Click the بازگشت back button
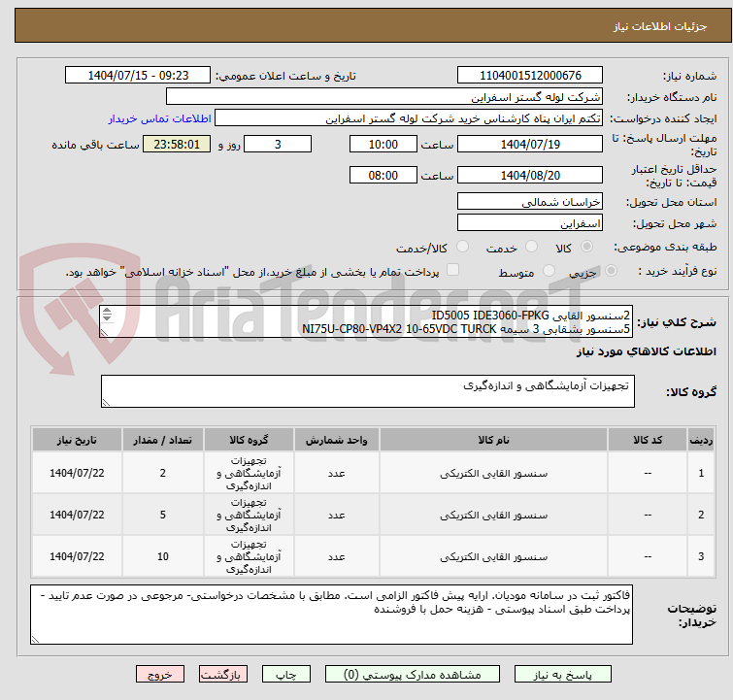The image size is (733, 700). (x=222, y=675)
